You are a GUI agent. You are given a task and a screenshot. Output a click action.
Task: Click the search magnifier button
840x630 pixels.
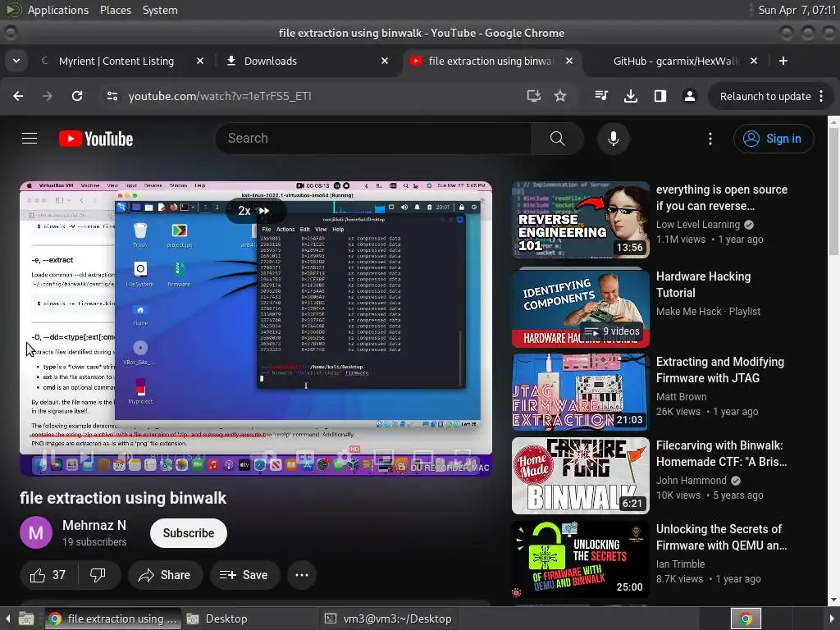[x=557, y=138]
